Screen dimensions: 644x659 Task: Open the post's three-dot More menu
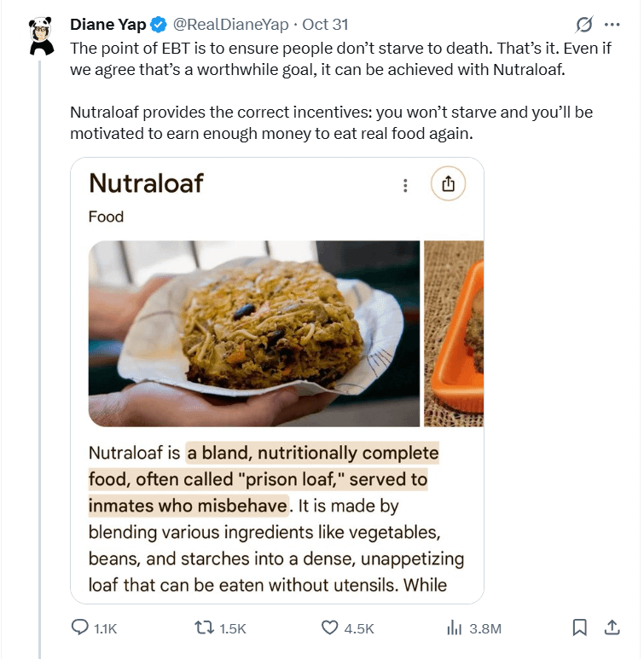pyautogui.click(x=612, y=24)
